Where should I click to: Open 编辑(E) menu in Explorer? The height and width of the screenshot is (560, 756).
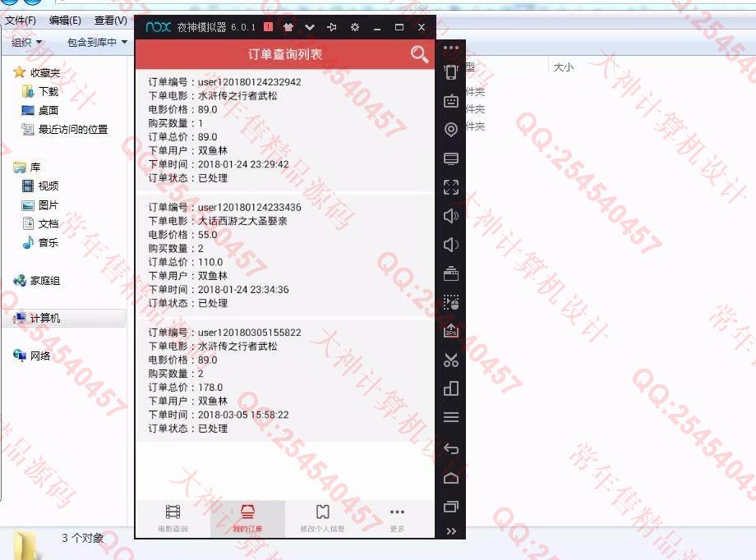pyautogui.click(x=65, y=21)
